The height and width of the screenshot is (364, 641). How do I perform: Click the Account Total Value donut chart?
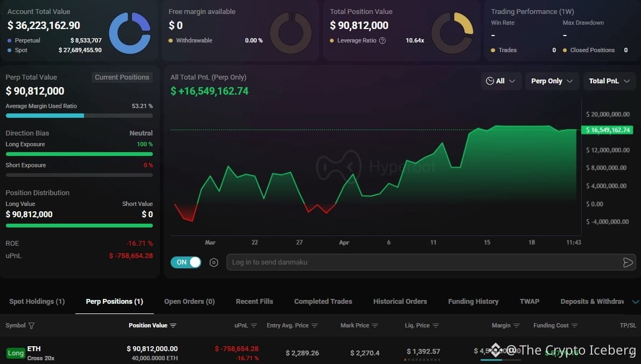tap(130, 33)
